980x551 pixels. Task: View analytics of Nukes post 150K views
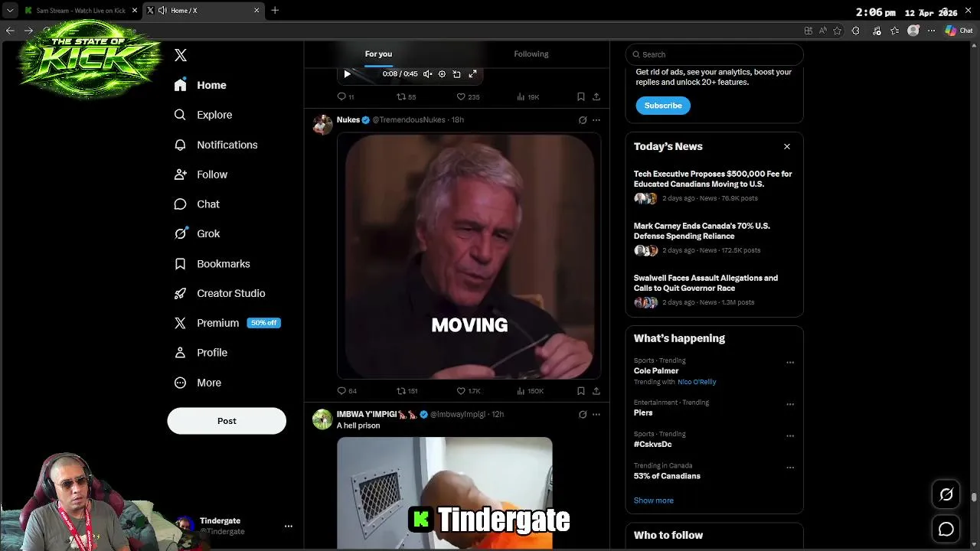pyautogui.click(x=530, y=391)
